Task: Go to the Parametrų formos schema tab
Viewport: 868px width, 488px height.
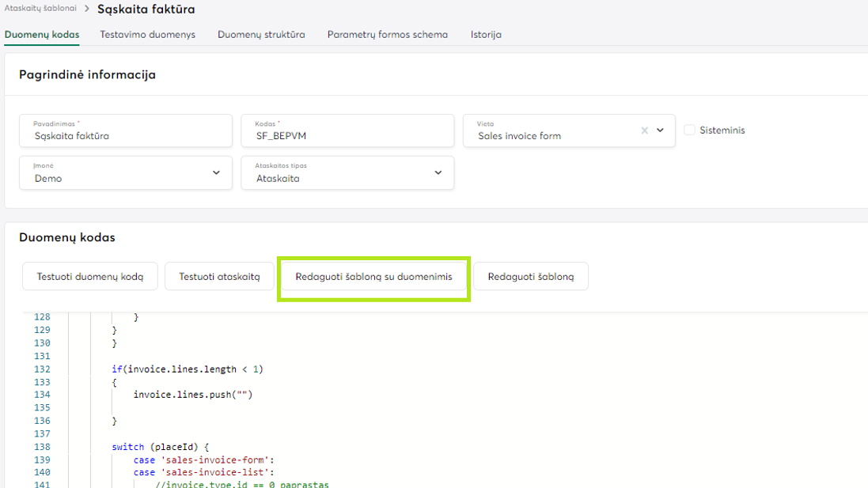Action: pos(387,35)
